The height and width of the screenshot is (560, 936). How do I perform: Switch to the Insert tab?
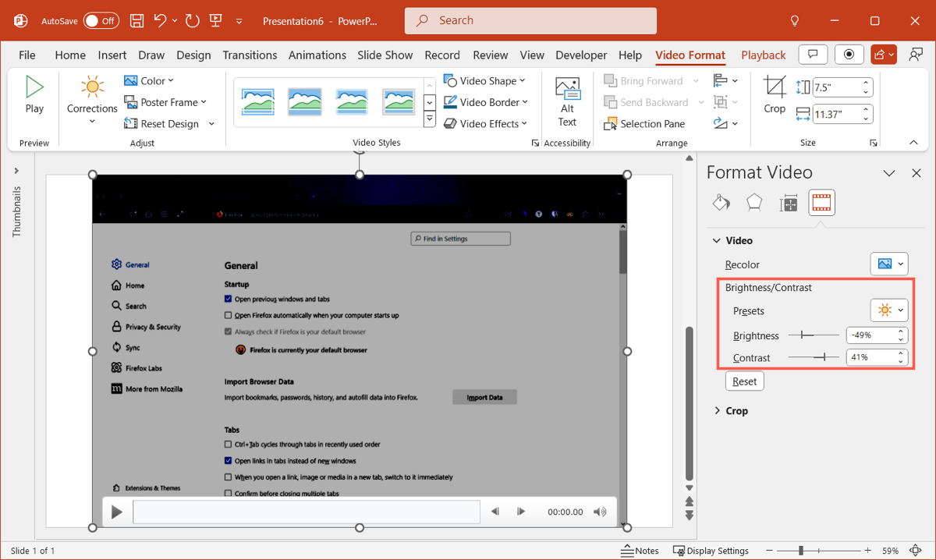[112, 55]
